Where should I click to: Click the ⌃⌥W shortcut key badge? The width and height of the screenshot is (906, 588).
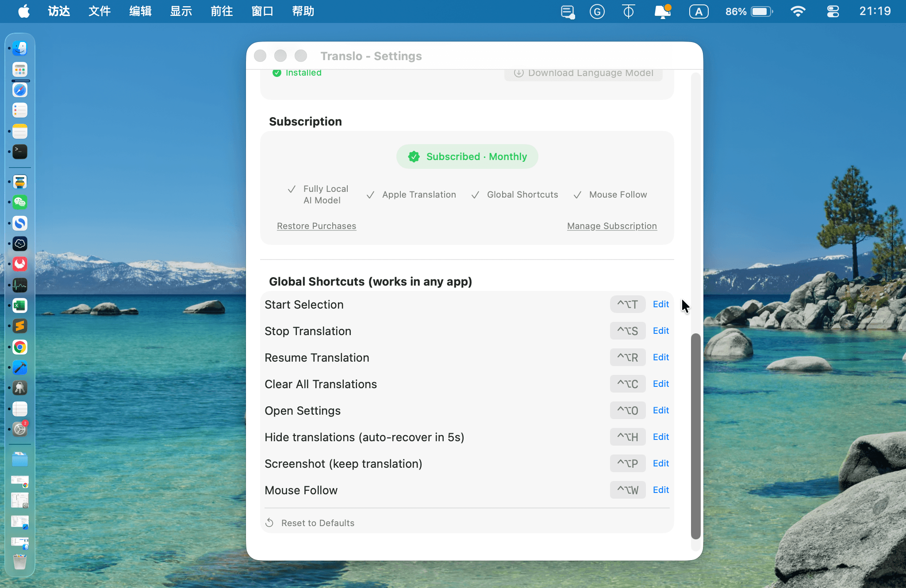tap(628, 490)
